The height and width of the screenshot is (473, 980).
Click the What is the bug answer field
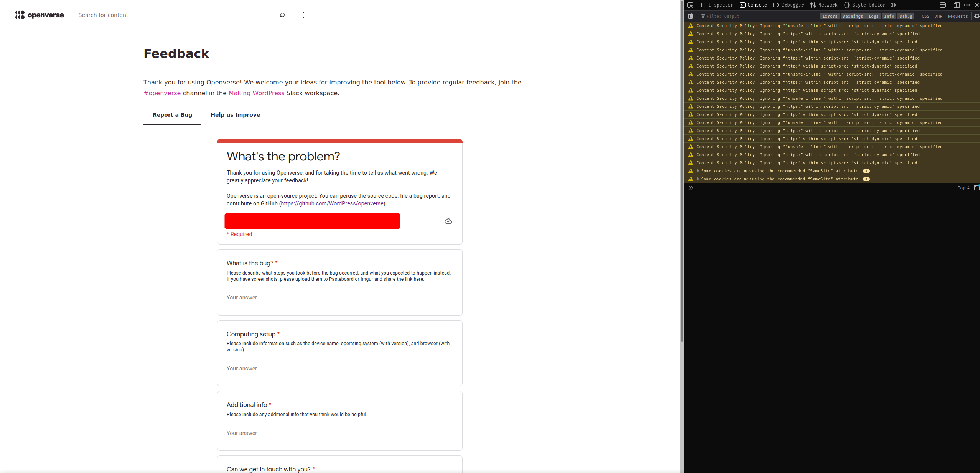pos(339,298)
